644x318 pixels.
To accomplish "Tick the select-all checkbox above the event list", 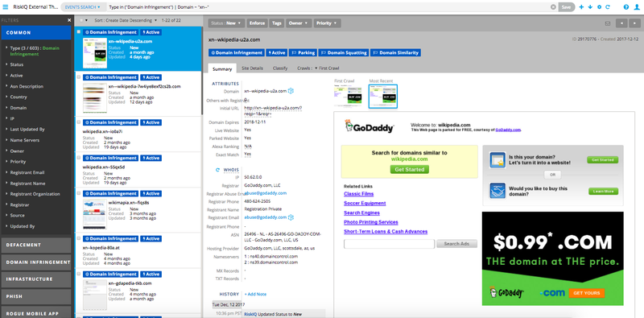I will click(x=82, y=19).
